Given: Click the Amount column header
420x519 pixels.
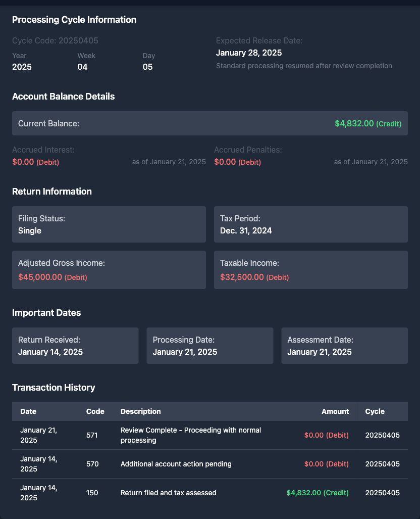Looking at the screenshot, I should point(335,411).
